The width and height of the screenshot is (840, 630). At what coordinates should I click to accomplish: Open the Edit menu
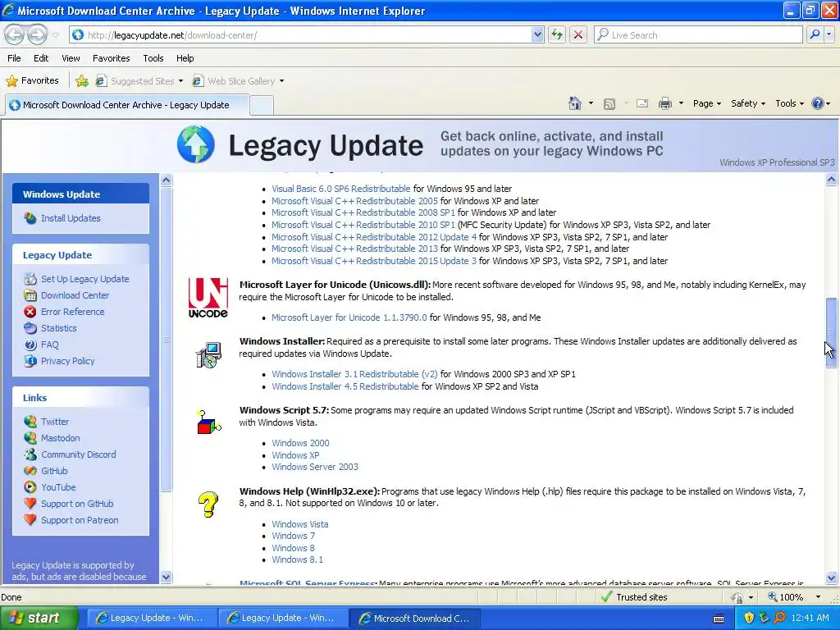pos(41,58)
